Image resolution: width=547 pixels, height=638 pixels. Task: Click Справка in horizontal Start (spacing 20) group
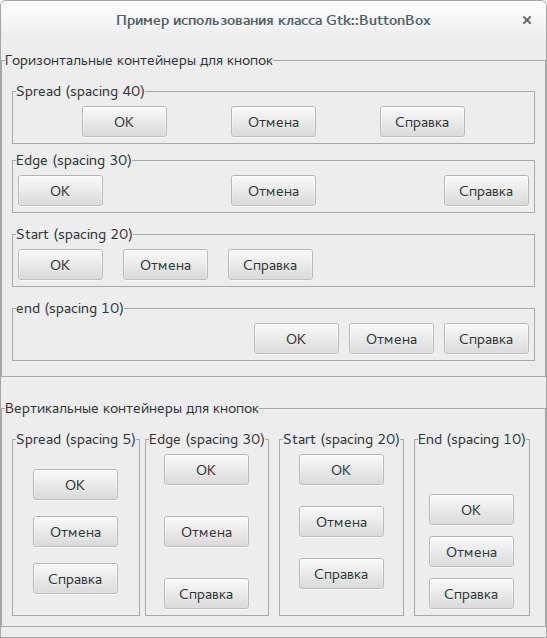tap(270, 264)
